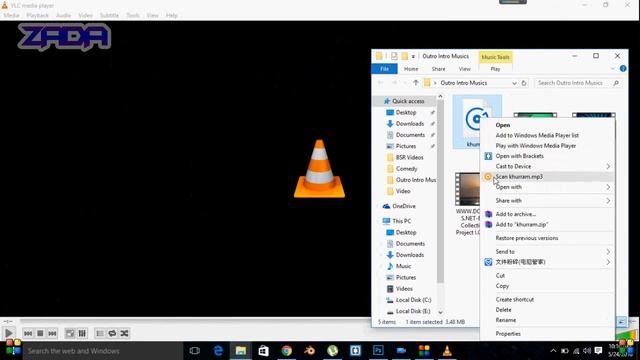The height and width of the screenshot is (360, 640).
Task: Go back in File Explorer
Action: coord(380,83)
